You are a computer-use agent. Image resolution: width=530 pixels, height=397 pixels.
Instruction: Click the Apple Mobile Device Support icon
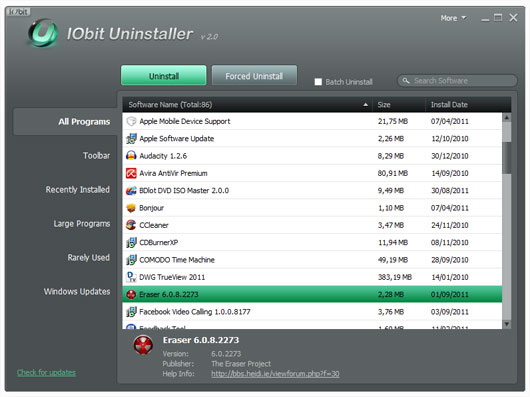pos(131,121)
